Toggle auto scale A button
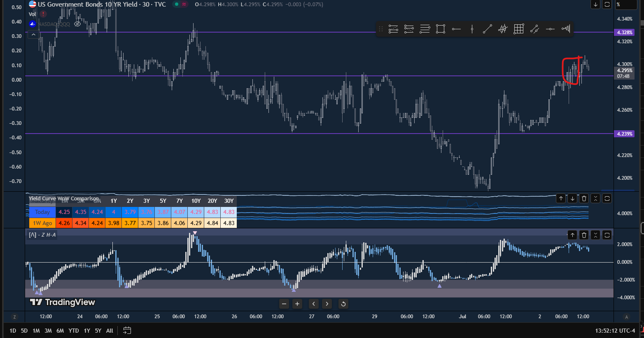Viewport: 644px width, 338px height. 627,317
